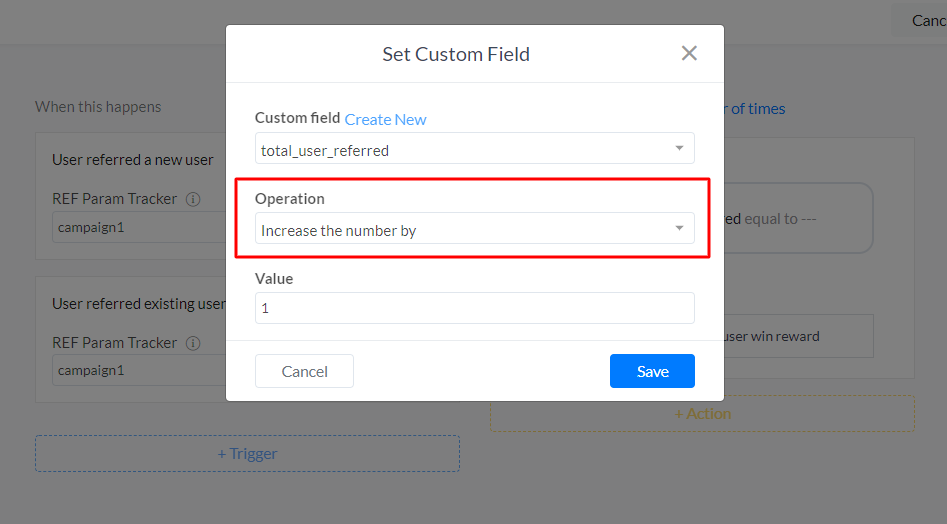Click the + Action button

coord(702,413)
